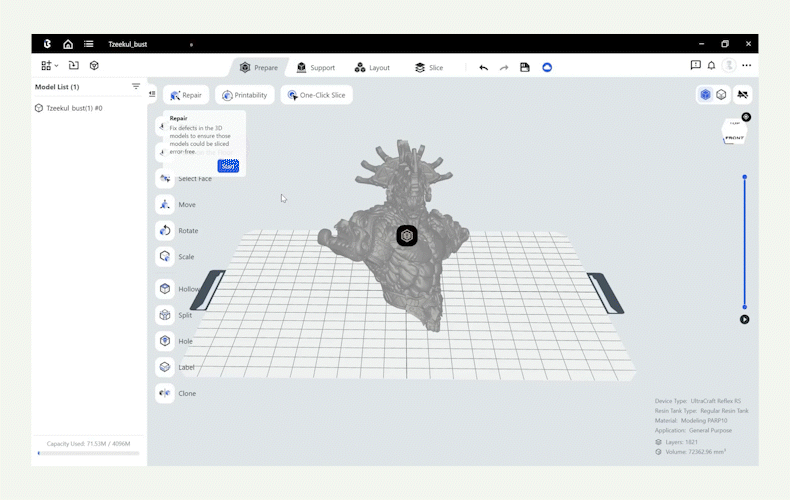Image resolution: width=790 pixels, height=500 pixels.
Task: Switch to the Layout tab
Action: [x=371, y=67]
